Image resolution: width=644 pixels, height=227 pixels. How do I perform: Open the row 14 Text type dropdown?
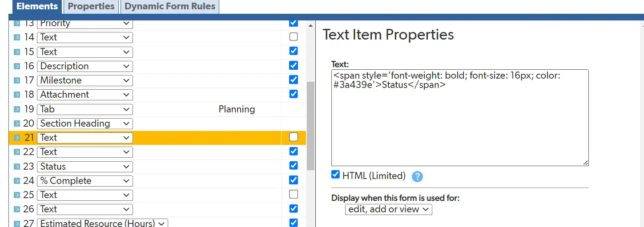(85, 38)
